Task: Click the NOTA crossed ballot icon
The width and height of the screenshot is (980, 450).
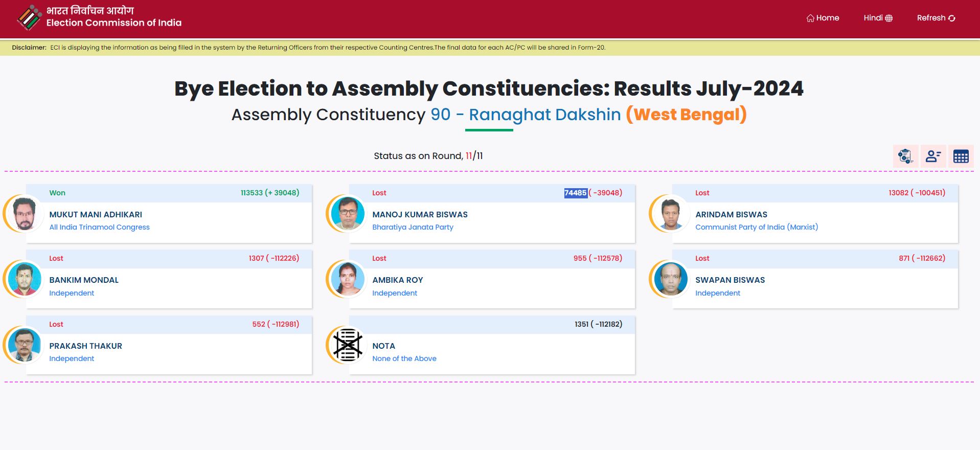Action: 348,345
